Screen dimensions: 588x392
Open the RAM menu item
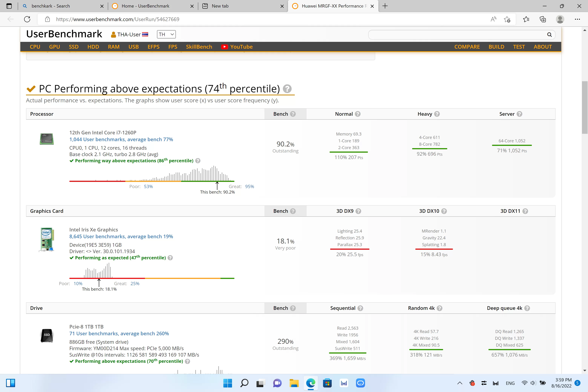(x=113, y=47)
